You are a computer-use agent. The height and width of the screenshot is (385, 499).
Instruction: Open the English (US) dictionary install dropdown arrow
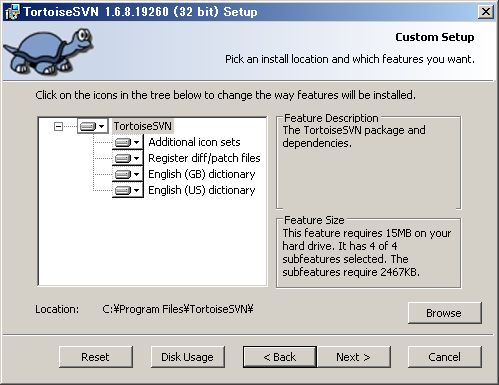click(136, 190)
